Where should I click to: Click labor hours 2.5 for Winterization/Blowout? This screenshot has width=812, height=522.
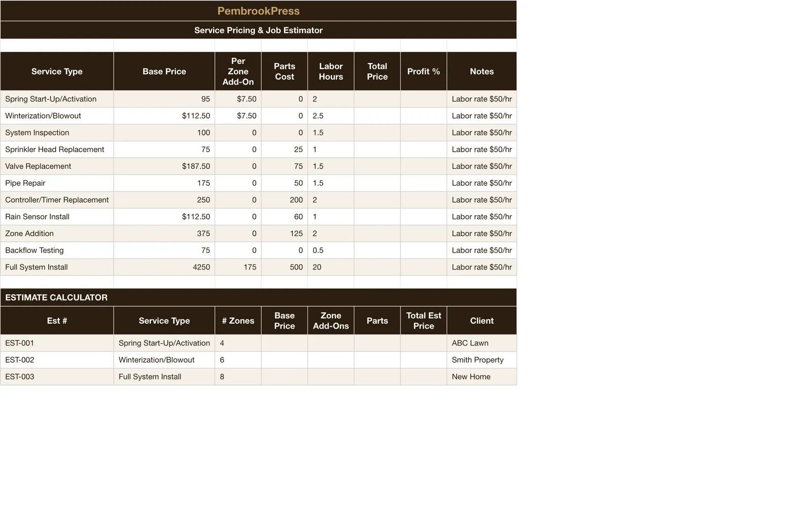[x=331, y=116]
